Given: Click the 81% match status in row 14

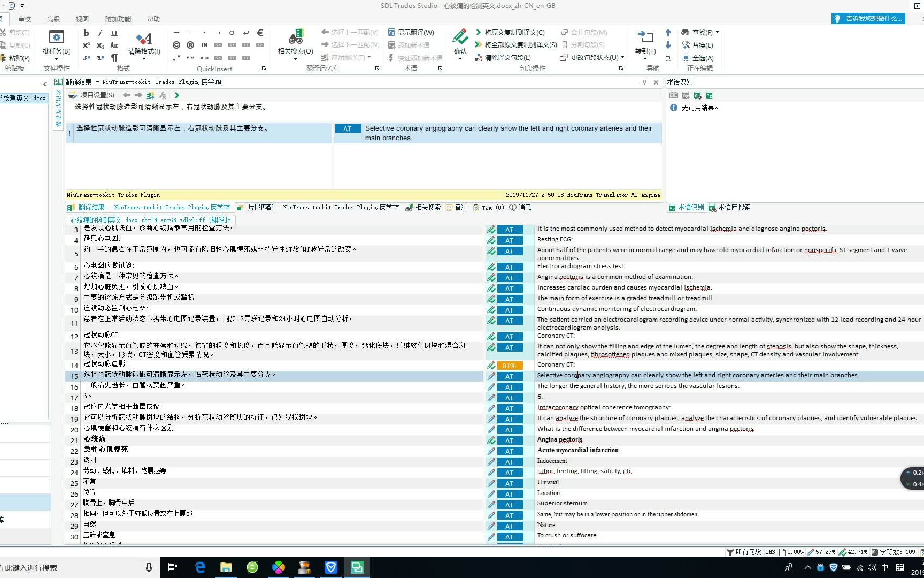Looking at the screenshot, I should click(x=510, y=366).
